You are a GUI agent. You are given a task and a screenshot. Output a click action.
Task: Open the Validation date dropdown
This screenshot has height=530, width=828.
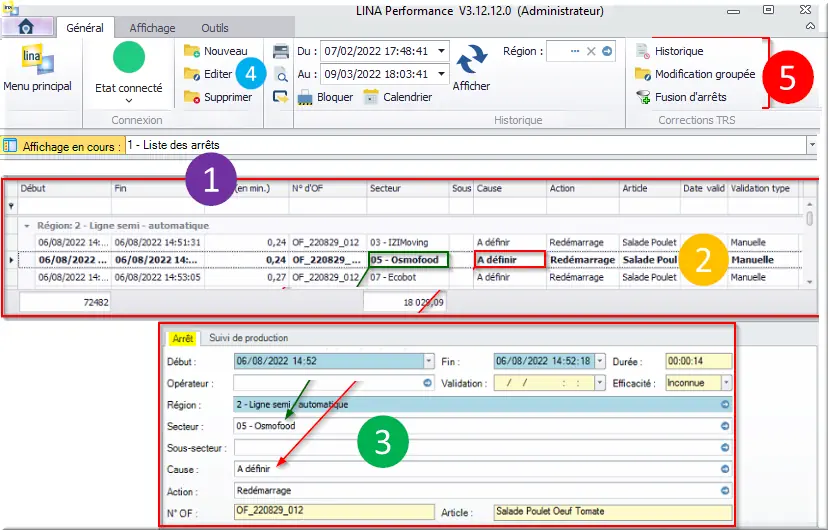tap(600, 383)
